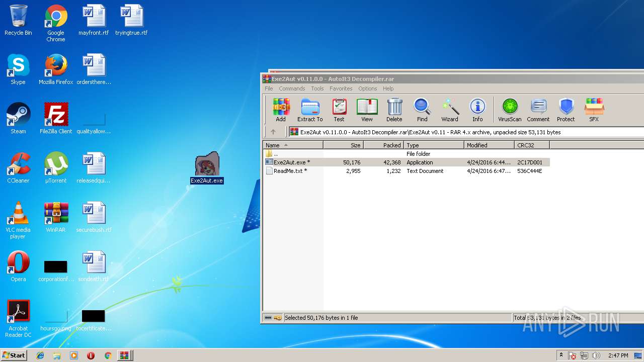Click the volume speaker tray icon
644x362 pixels.
point(596,355)
